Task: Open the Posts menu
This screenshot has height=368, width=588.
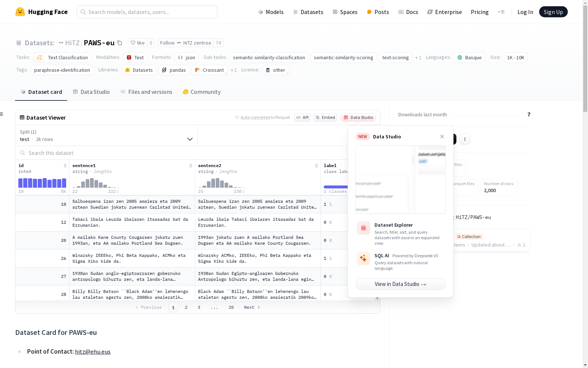Action: pos(378,12)
